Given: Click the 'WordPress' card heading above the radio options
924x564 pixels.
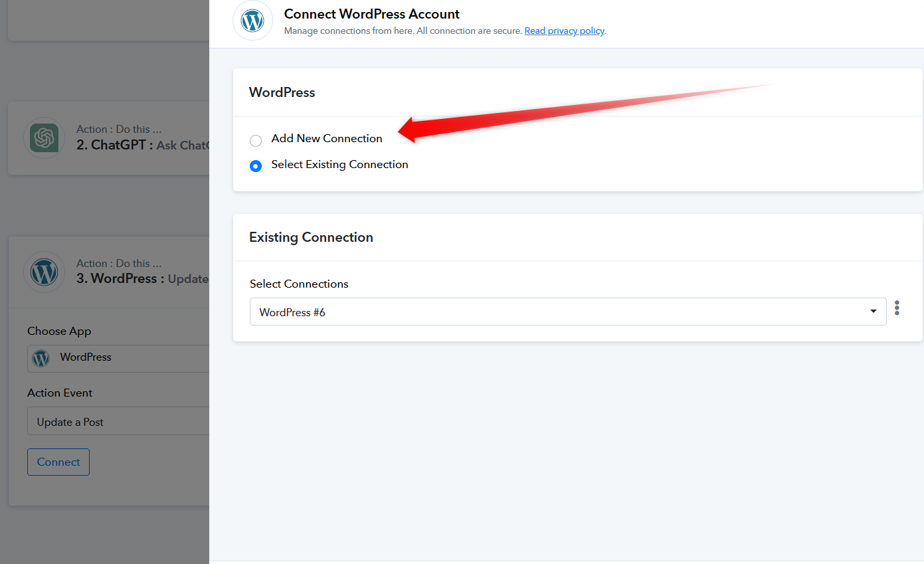Looking at the screenshot, I should [x=282, y=92].
